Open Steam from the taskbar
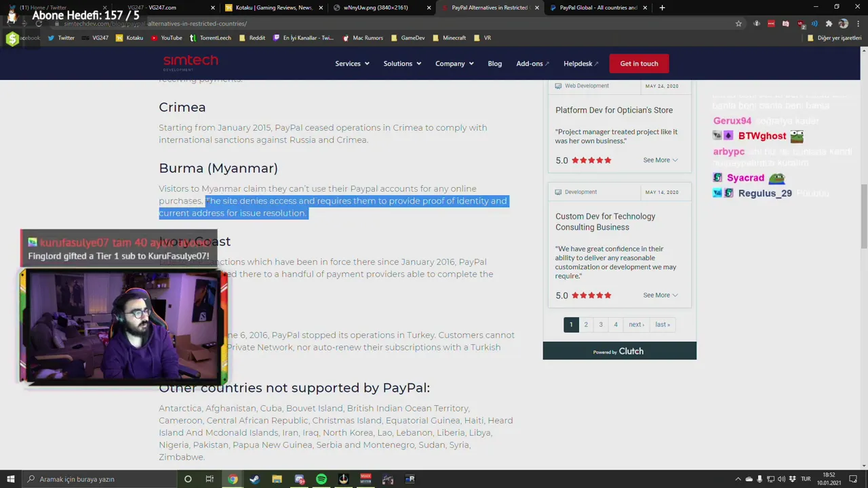The image size is (868, 488). 255,479
